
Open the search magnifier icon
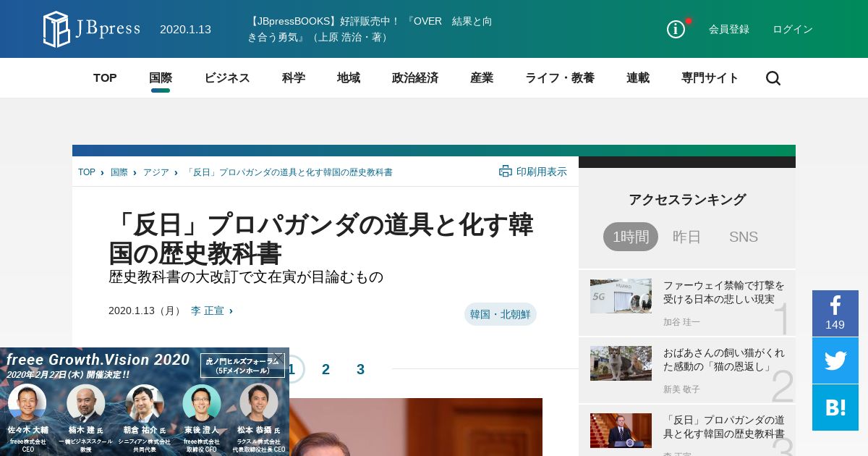coord(773,78)
